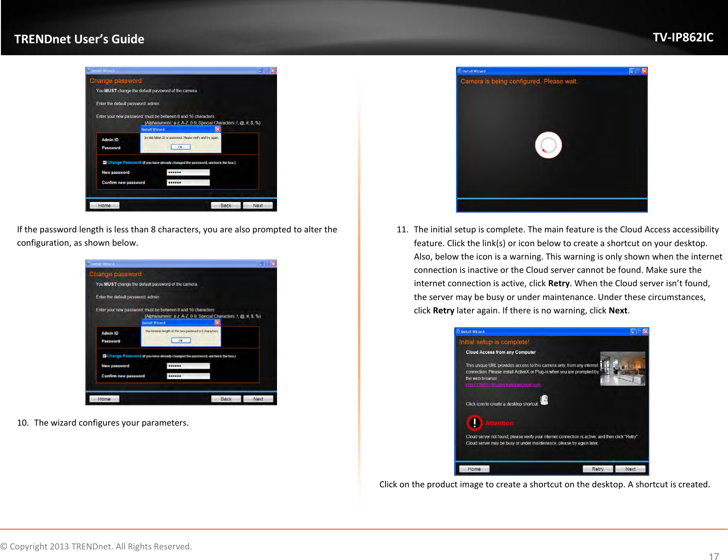Screen dimensions: 728x560
Task: Close the wizard window showing the minimum length warning
Action: 273,264
